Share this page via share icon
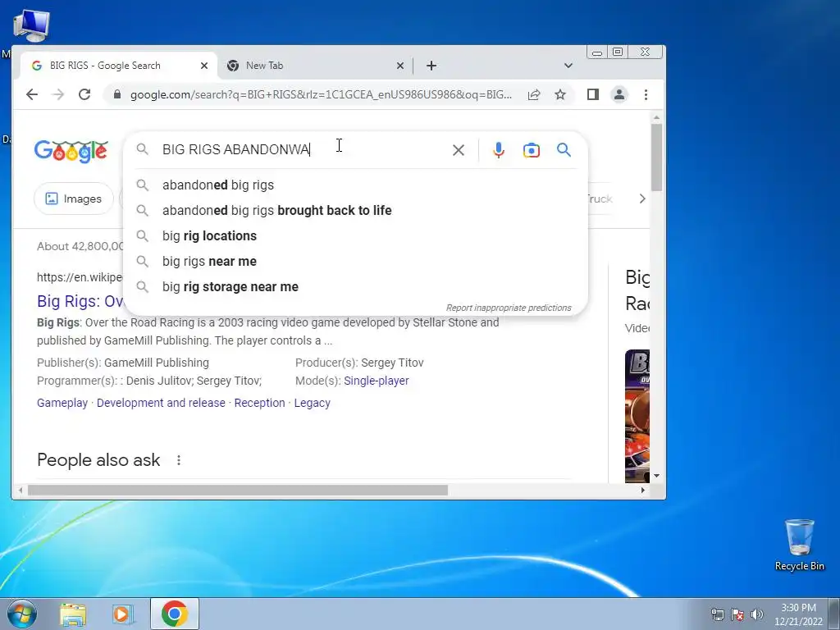Screen dimensions: 840x630 534,95
